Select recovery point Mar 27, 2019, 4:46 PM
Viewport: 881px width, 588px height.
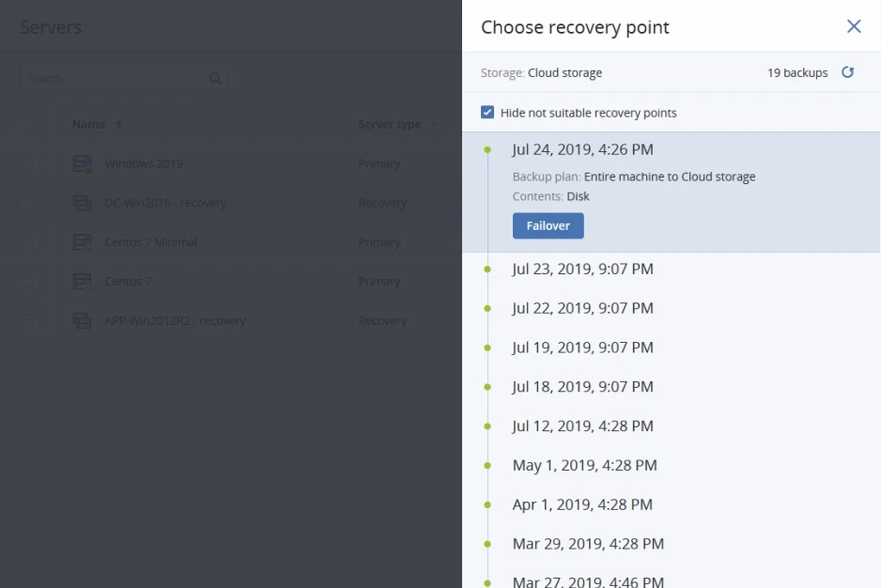point(588,581)
